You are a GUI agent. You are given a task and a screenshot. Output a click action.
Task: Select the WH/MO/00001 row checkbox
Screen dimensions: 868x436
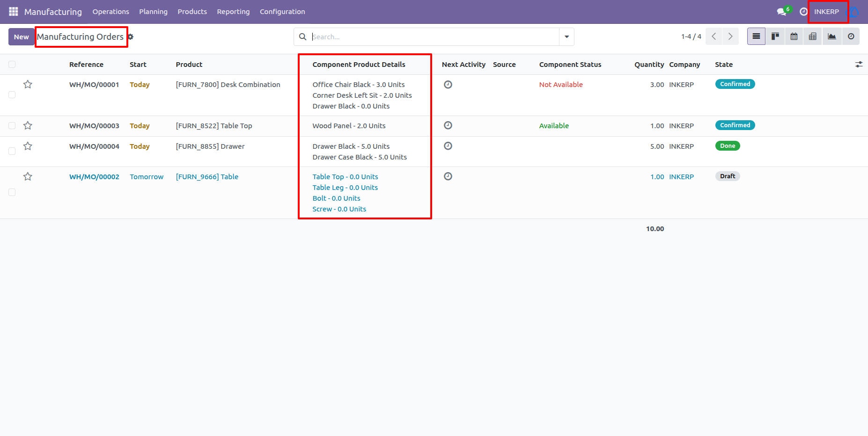pyautogui.click(x=12, y=95)
